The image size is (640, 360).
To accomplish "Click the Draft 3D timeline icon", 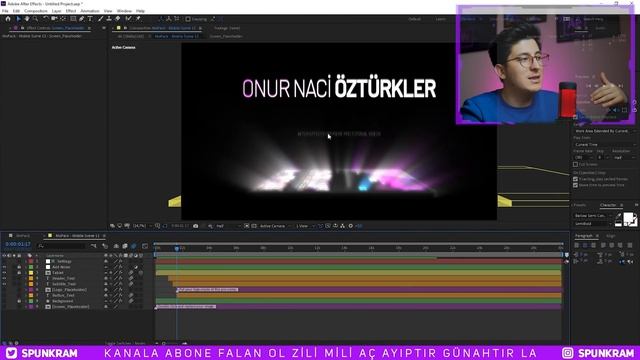I will click(x=105, y=246).
